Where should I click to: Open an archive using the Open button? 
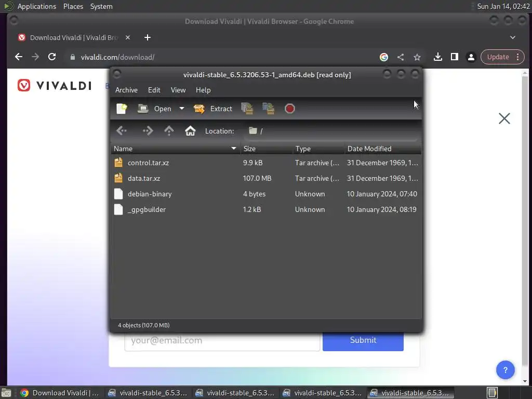pyautogui.click(x=155, y=109)
